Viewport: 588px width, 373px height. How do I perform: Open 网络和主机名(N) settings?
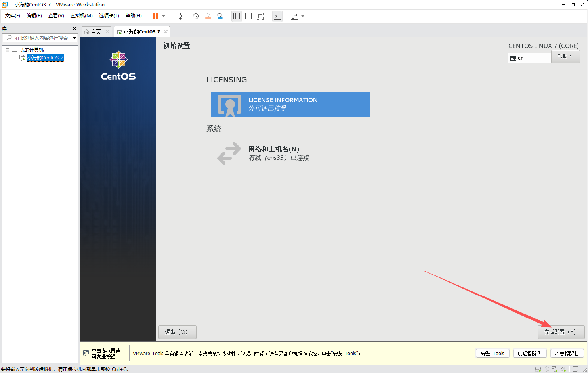pyautogui.click(x=273, y=149)
